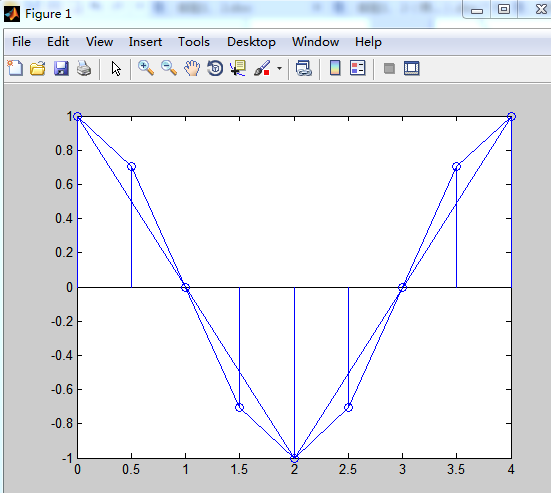Select the Zoom In magnifier tool
551x493 pixels.
tap(146, 68)
